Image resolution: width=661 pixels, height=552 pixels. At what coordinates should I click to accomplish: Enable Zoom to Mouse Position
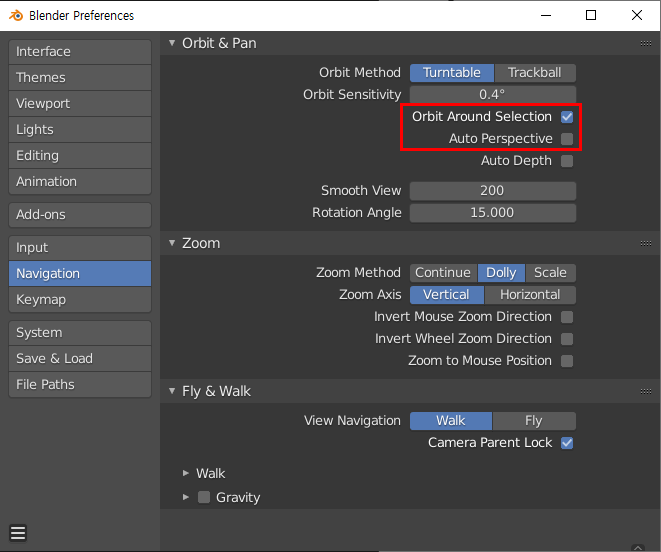point(567,361)
